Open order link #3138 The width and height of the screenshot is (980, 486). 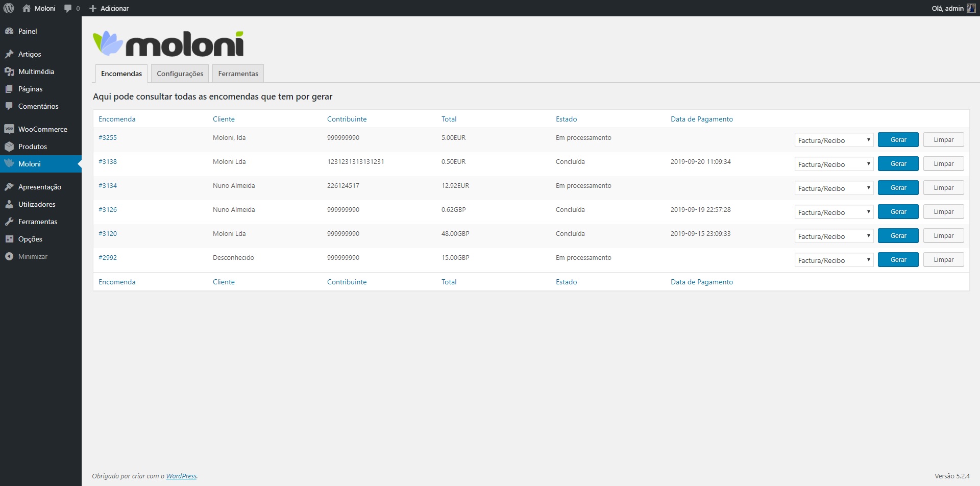(108, 162)
